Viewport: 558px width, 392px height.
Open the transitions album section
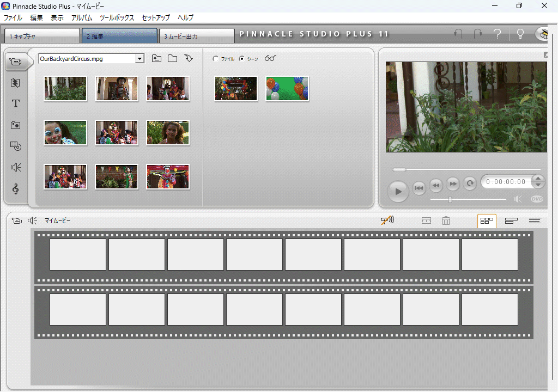pyautogui.click(x=15, y=83)
